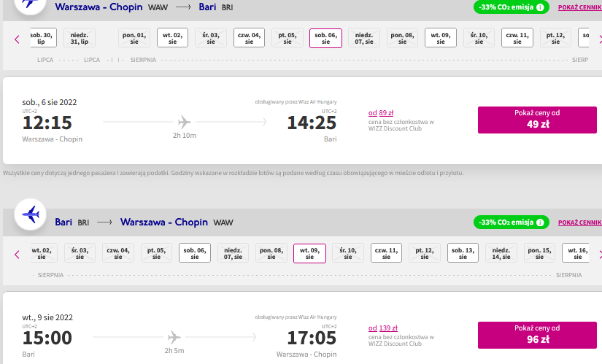Choose outbound date wt. 09, sie
Image resolution: width=602 pixels, height=364 pixels.
pos(441,38)
